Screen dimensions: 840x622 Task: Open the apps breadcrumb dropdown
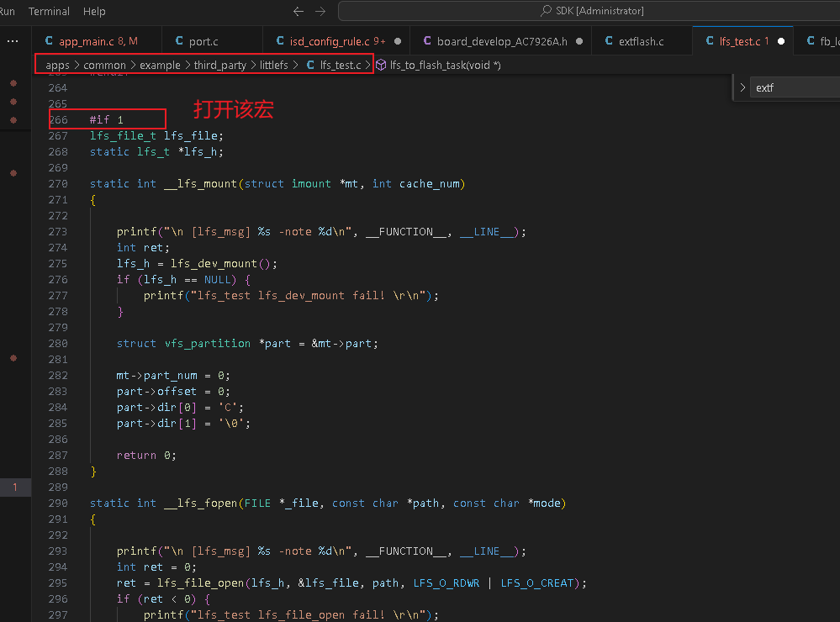57,65
